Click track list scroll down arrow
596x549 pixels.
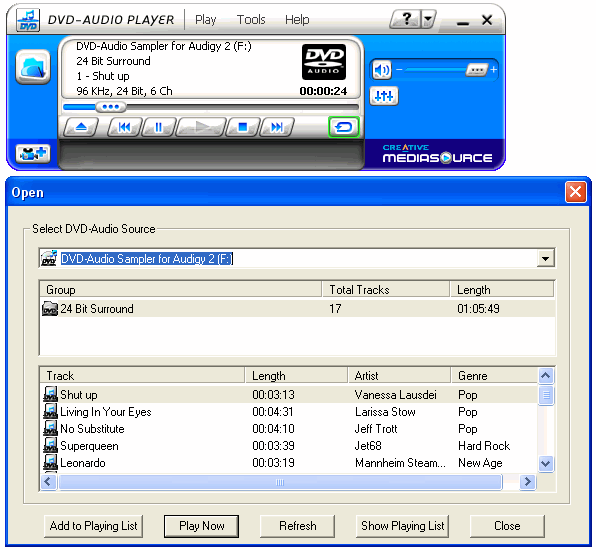click(546, 463)
